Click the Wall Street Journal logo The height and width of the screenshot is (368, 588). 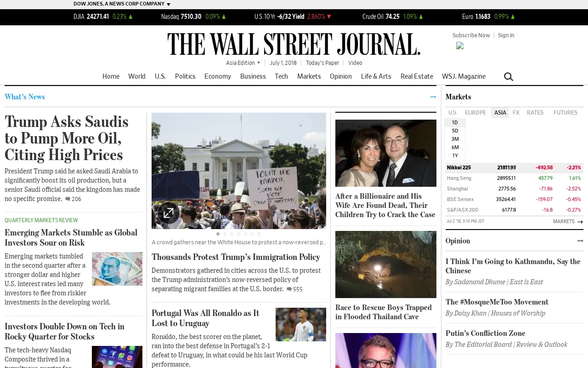294,44
